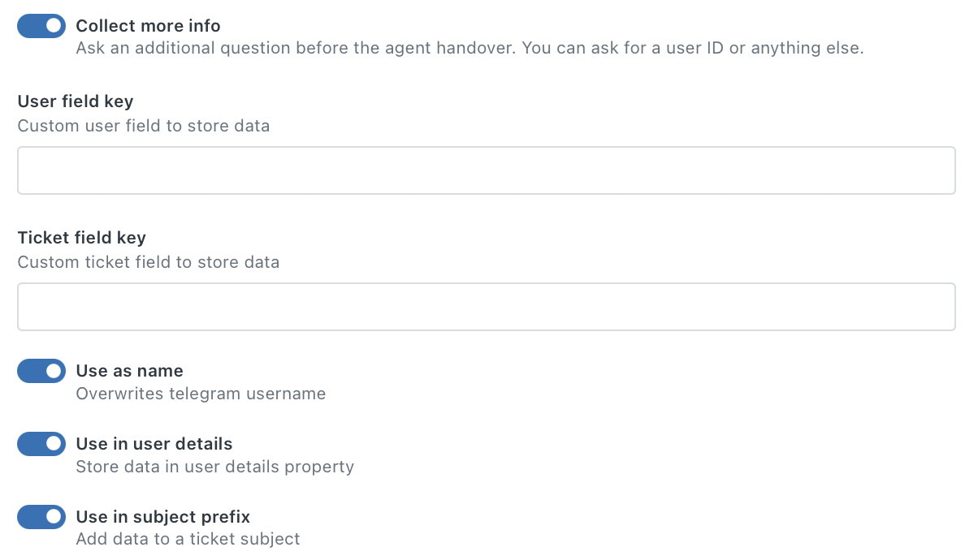Click the Use as name label text
This screenshot has height=560, width=978.
[128, 370]
